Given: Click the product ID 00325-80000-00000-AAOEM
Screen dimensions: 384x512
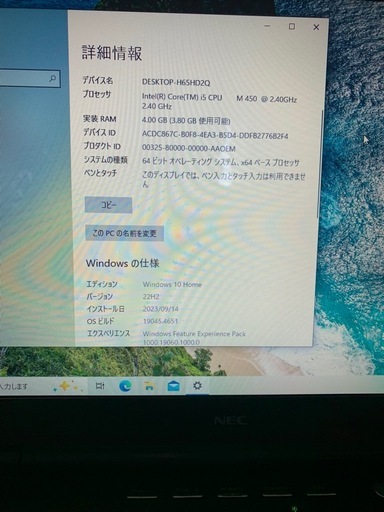Looking at the screenshot, I should (x=189, y=148).
